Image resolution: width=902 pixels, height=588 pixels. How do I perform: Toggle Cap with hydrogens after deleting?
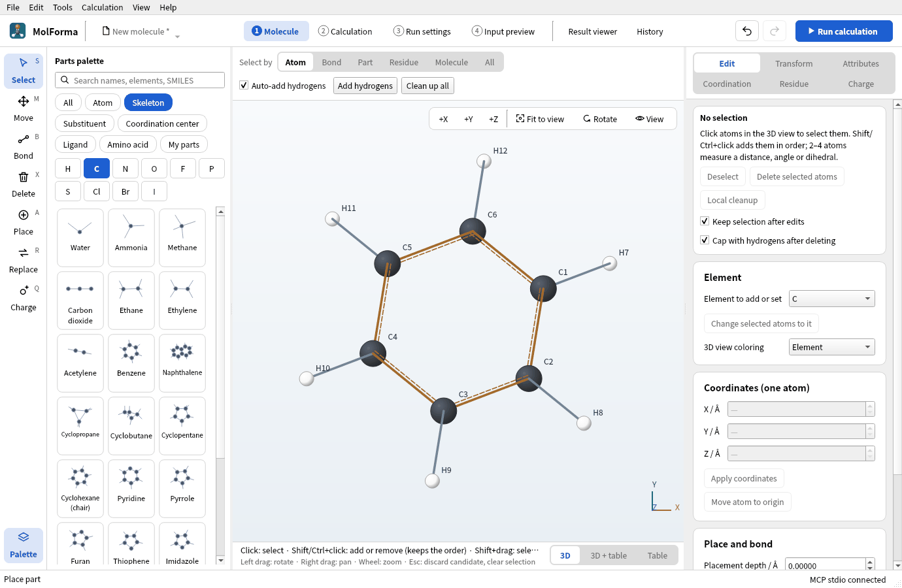coord(705,240)
